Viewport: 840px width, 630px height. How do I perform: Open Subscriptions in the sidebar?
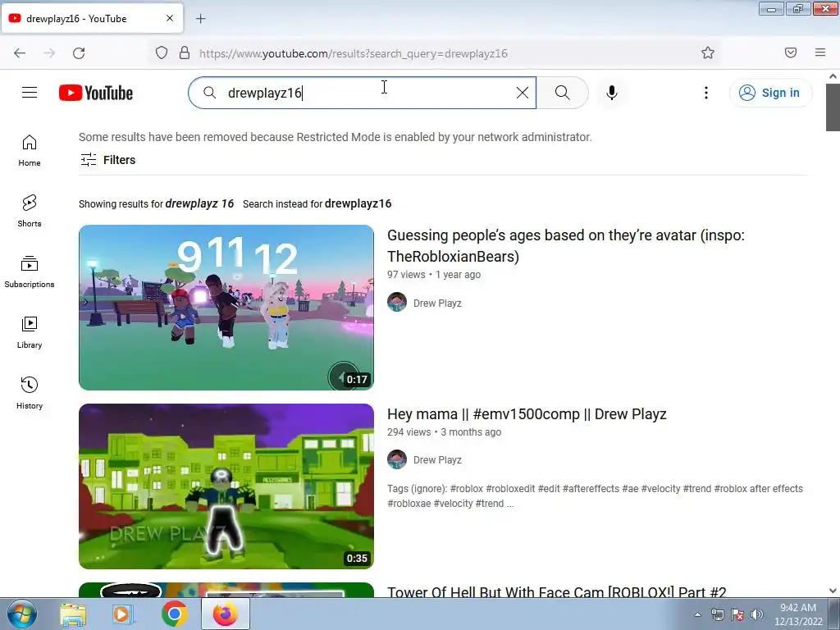tap(30, 272)
